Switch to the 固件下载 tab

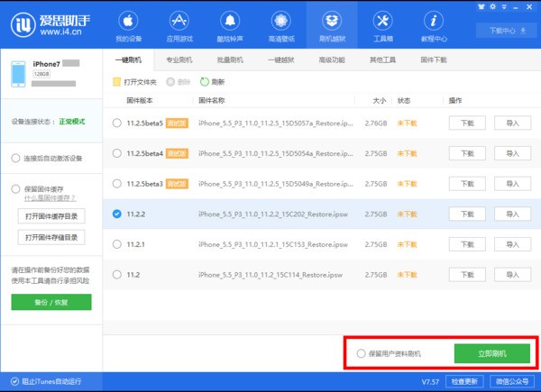click(x=434, y=59)
